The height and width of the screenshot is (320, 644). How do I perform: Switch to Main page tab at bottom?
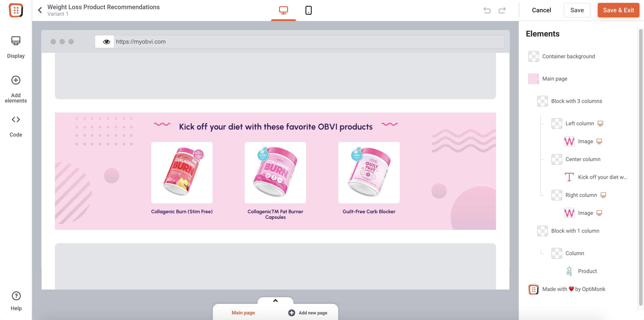[243, 313]
